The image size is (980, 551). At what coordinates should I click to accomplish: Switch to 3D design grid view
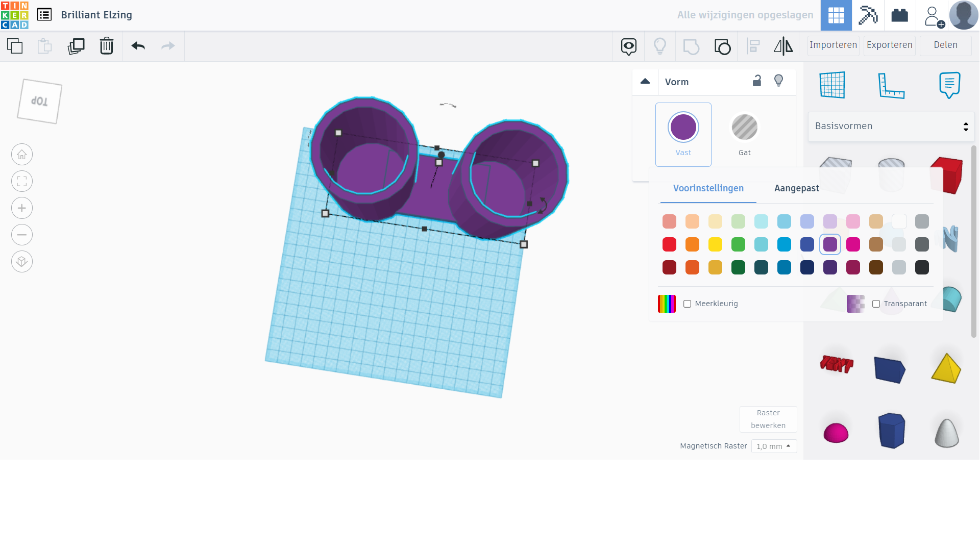(x=836, y=15)
